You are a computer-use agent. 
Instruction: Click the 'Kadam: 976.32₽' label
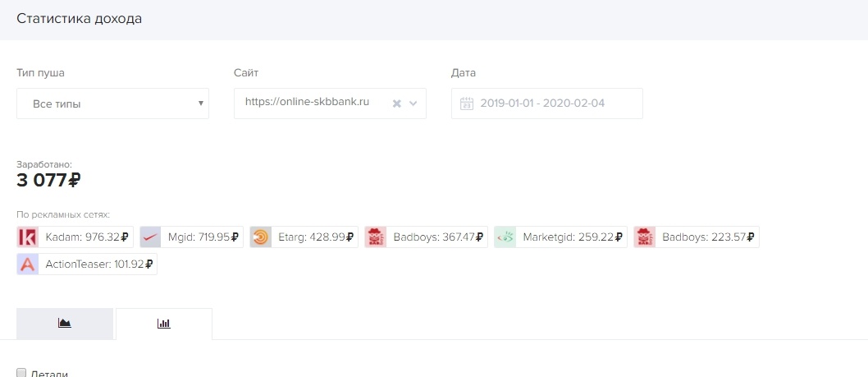(86, 237)
